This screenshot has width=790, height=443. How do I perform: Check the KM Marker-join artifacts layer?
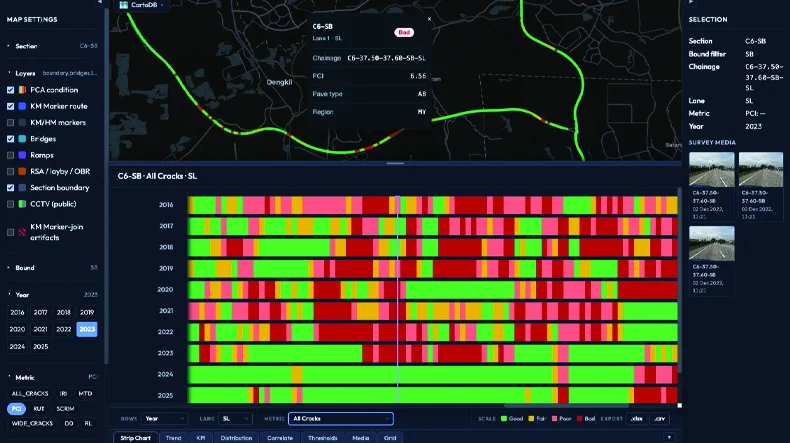coord(11,232)
